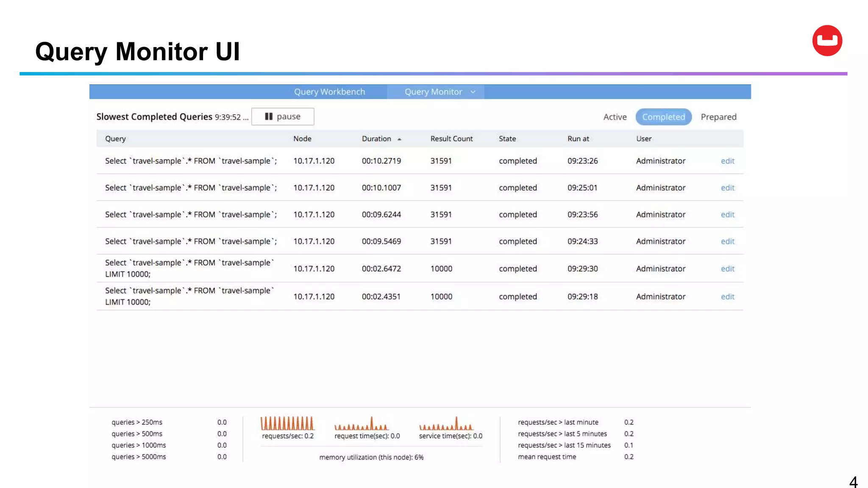Click the 'mean request time' label

tap(547, 457)
